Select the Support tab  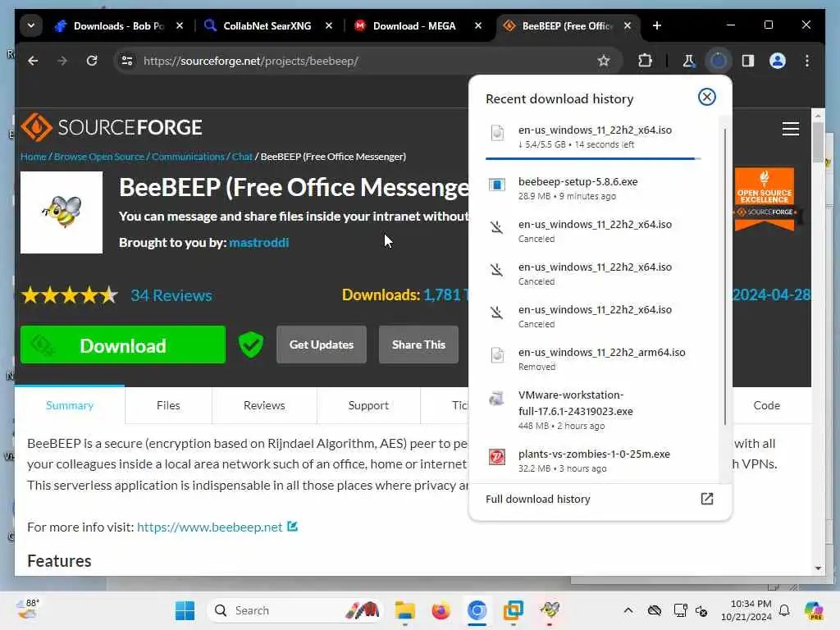click(x=368, y=405)
